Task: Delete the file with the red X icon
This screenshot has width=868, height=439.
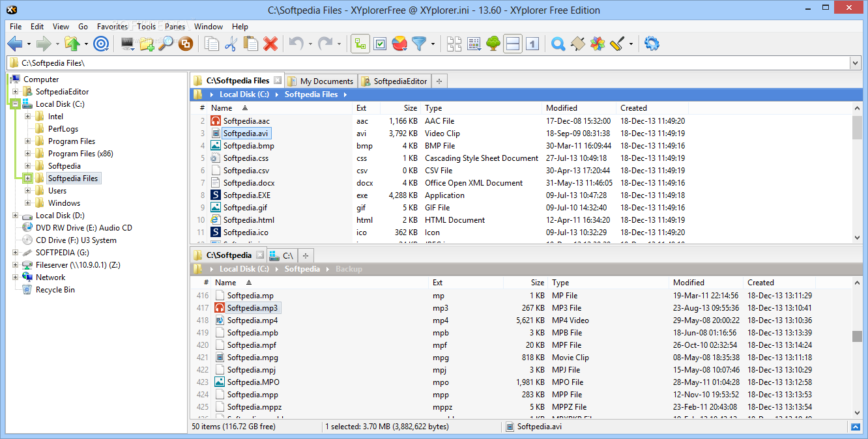Action: (x=270, y=44)
